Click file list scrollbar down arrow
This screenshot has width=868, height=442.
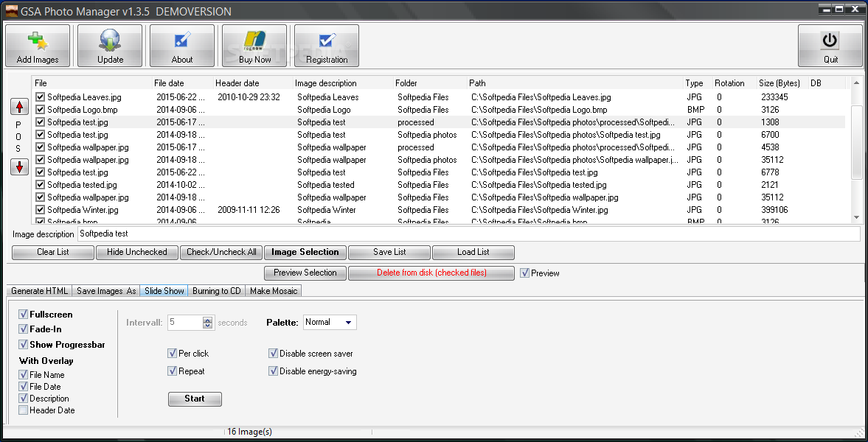[x=856, y=217]
